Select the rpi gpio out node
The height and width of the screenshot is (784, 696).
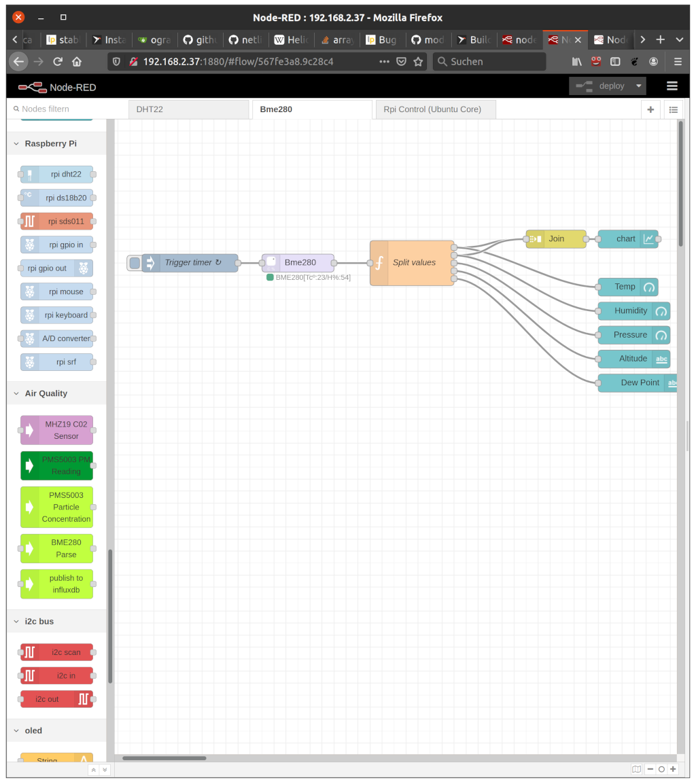point(56,268)
